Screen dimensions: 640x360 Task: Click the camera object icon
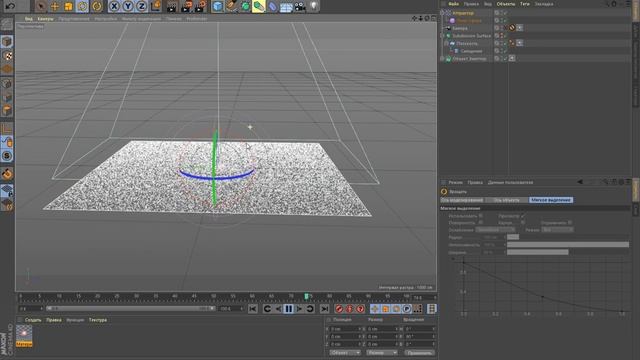pyautogui.click(x=300, y=7)
